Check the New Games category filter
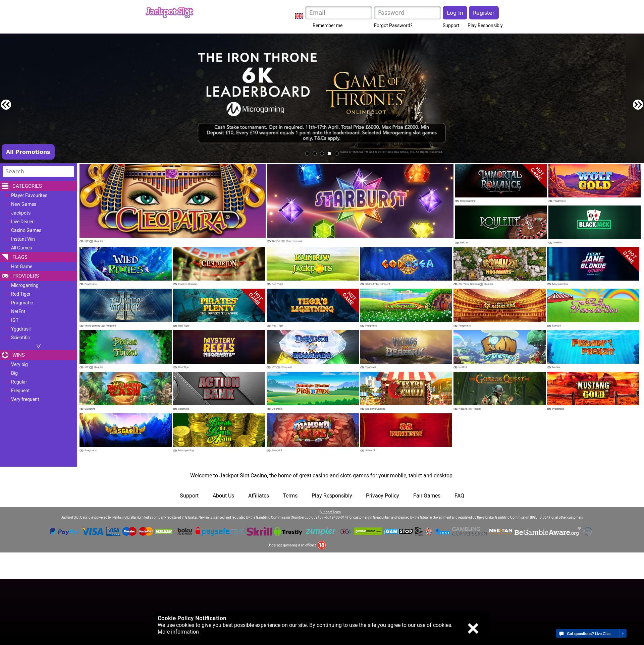The width and height of the screenshot is (644, 645). (x=6, y=204)
